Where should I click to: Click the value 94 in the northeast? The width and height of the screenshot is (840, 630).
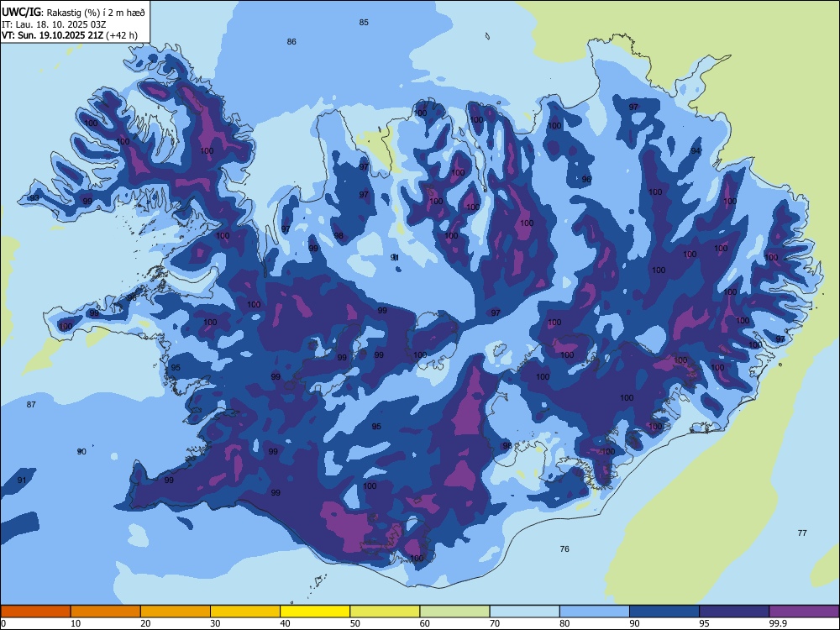(696, 151)
